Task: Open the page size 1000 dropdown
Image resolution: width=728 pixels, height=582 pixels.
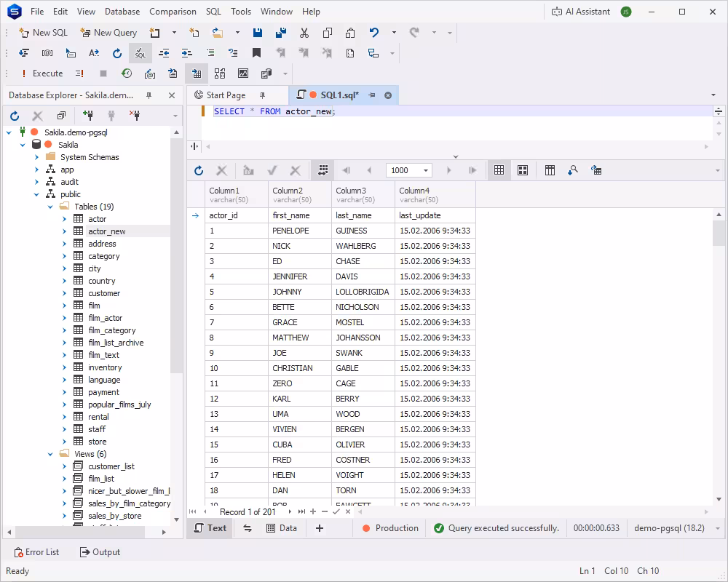Action: pyautogui.click(x=425, y=170)
